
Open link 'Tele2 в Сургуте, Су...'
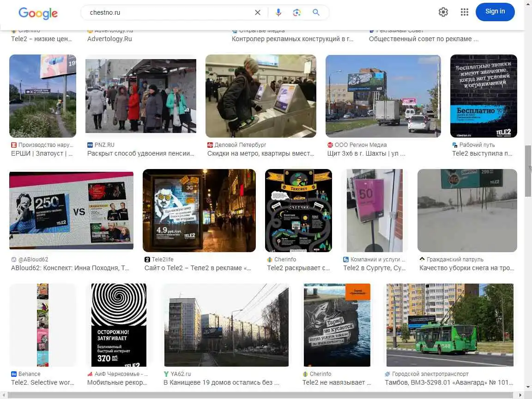(374, 268)
